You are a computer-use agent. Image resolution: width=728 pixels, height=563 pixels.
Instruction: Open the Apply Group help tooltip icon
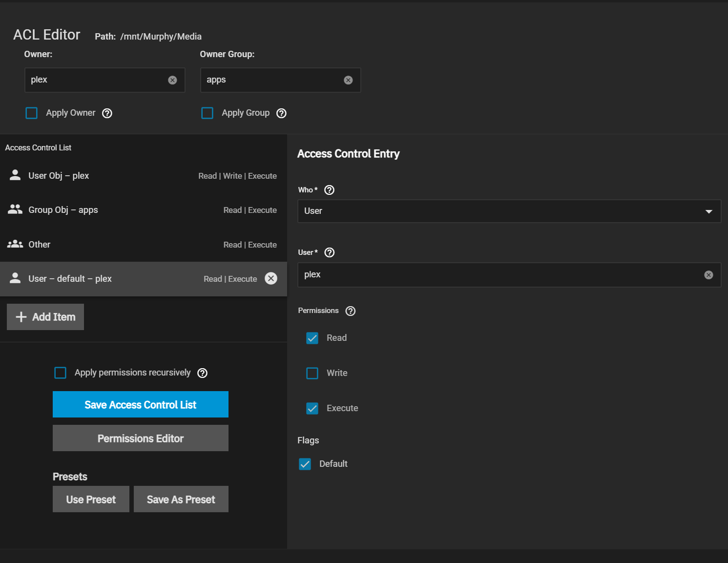point(281,113)
